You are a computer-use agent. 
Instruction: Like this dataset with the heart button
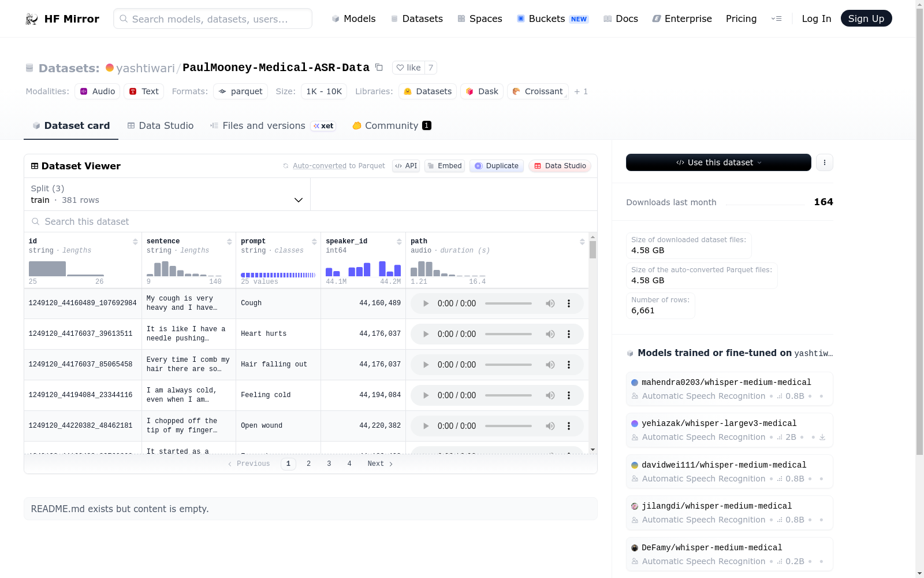coord(408,68)
